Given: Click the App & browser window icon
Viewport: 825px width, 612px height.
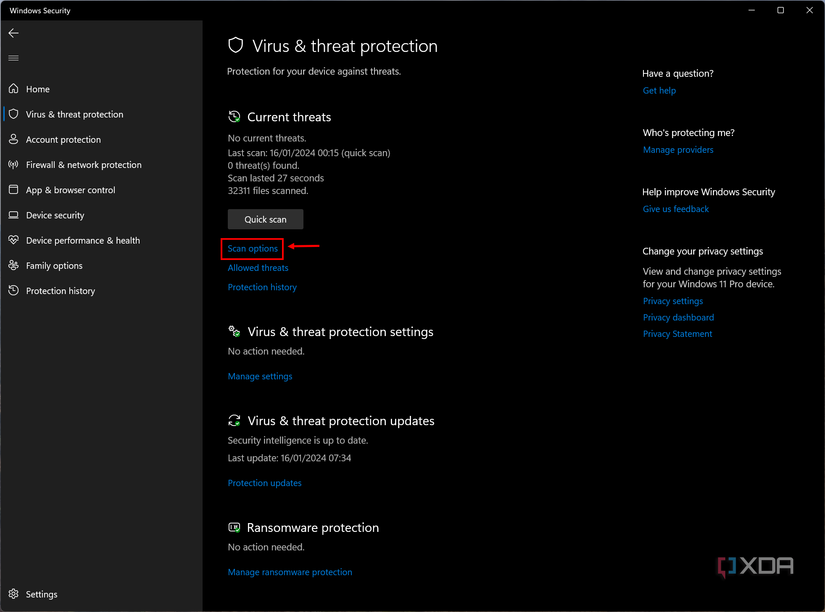Looking at the screenshot, I should [x=14, y=190].
